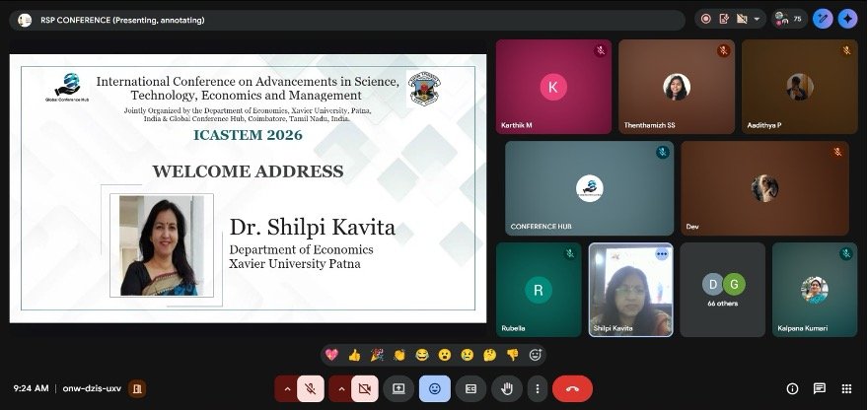Click the muted mic icon on Karthik M's tile

pyautogui.click(x=600, y=51)
